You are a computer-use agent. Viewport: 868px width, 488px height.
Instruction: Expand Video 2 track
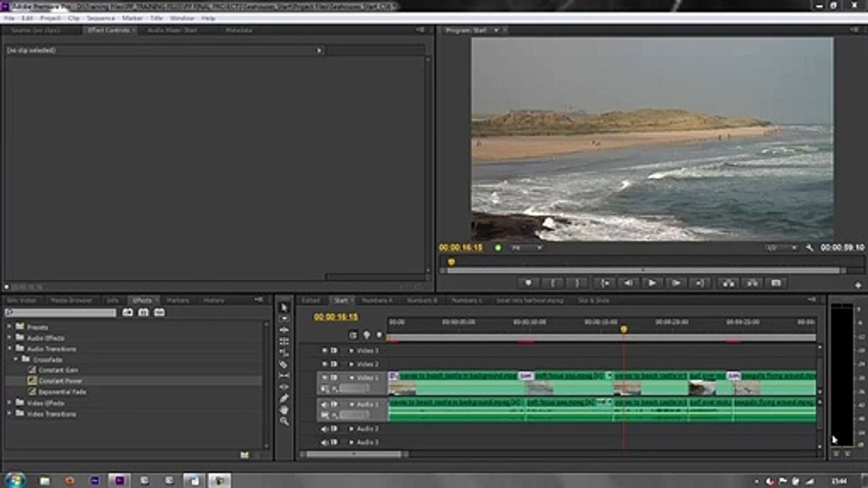pos(351,364)
